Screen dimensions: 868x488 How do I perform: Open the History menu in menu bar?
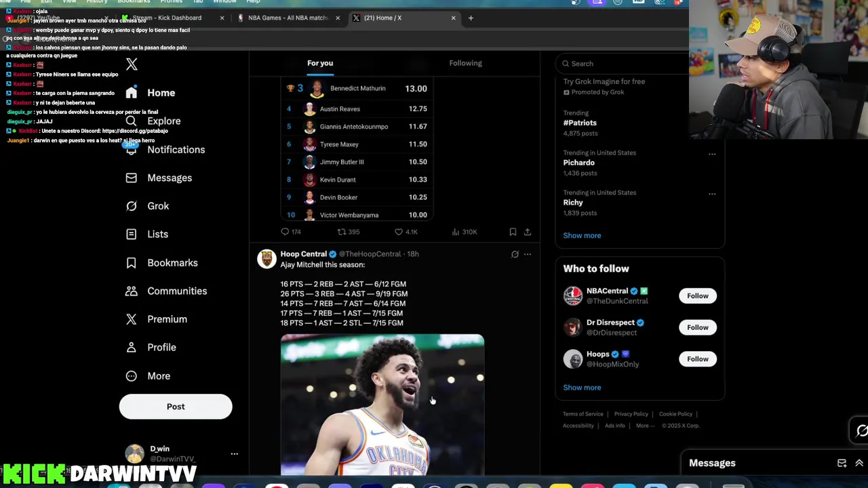[97, 2]
